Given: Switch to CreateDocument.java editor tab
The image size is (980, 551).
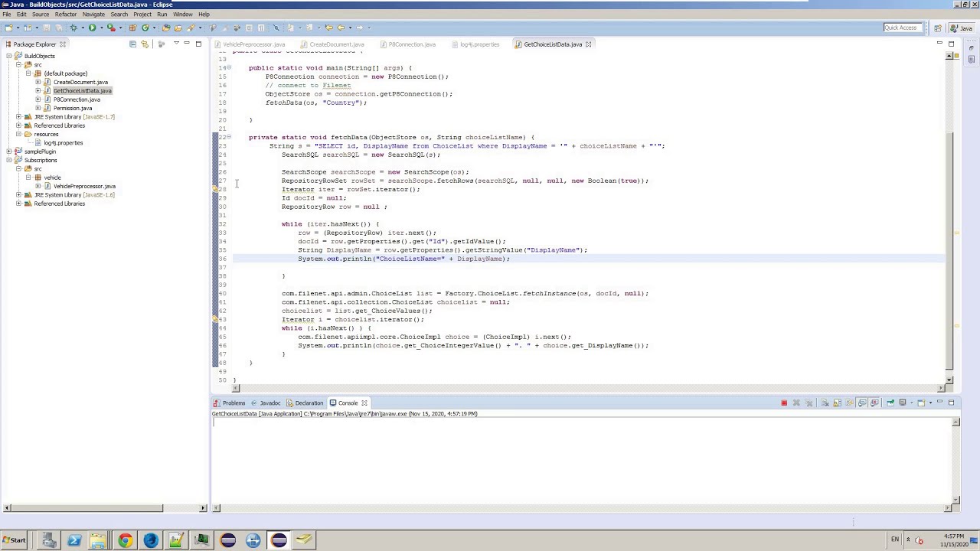Looking at the screenshot, I should pyautogui.click(x=336, y=44).
